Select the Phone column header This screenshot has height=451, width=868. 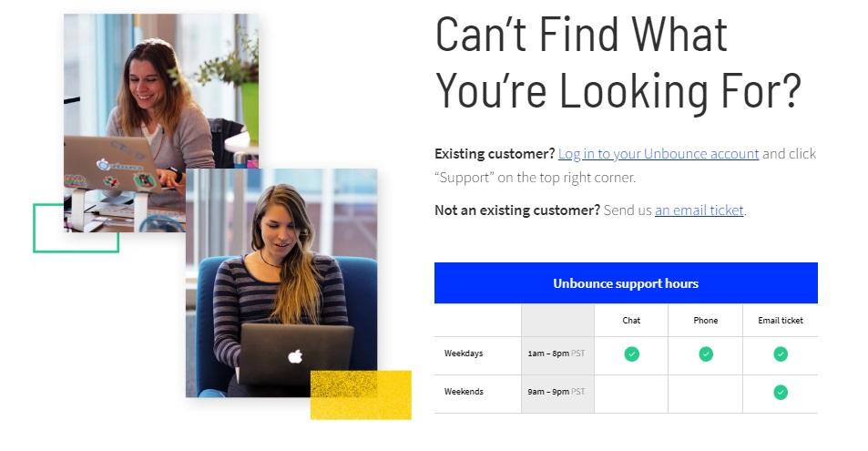pyautogui.click(x=705, y=320)
